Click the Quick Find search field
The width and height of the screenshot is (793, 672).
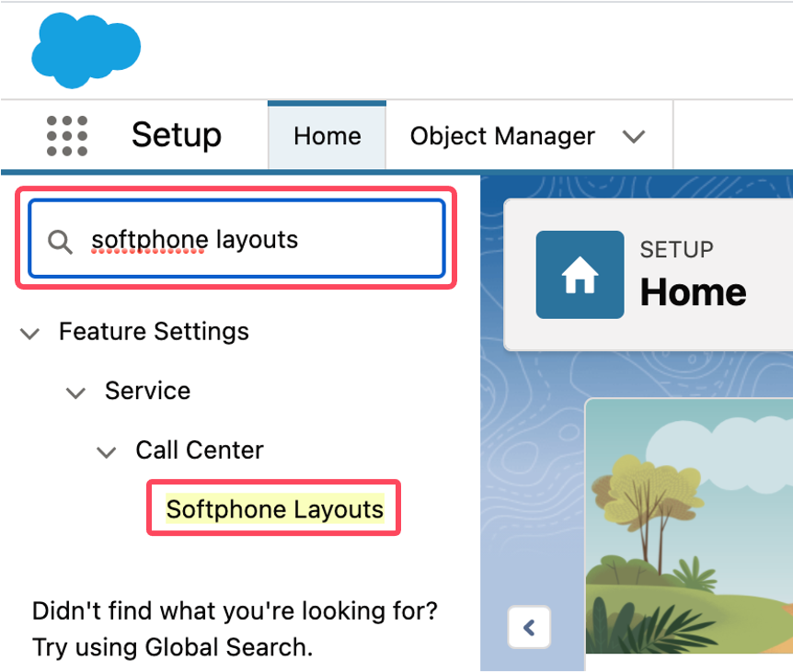click(x=237, y=239)
